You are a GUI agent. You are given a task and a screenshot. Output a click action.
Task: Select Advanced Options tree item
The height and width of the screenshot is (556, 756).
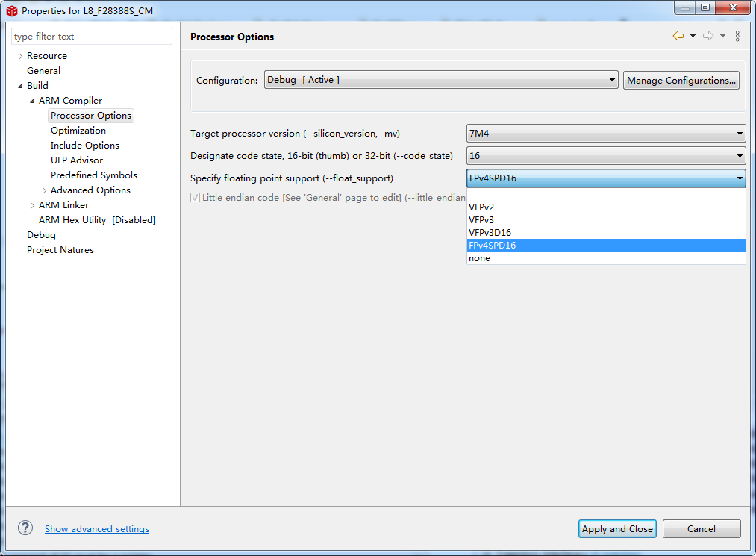coord(90,190)
